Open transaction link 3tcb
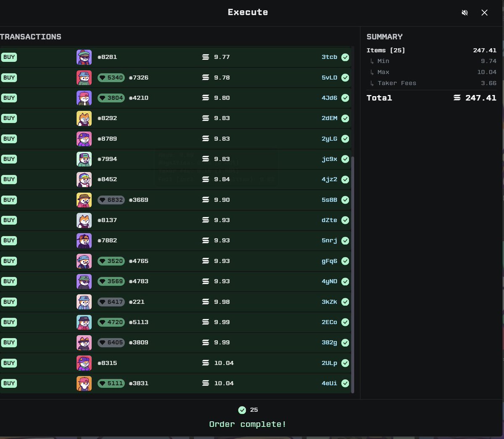Screen dimensions: 504x439 (x=329, y=57)
